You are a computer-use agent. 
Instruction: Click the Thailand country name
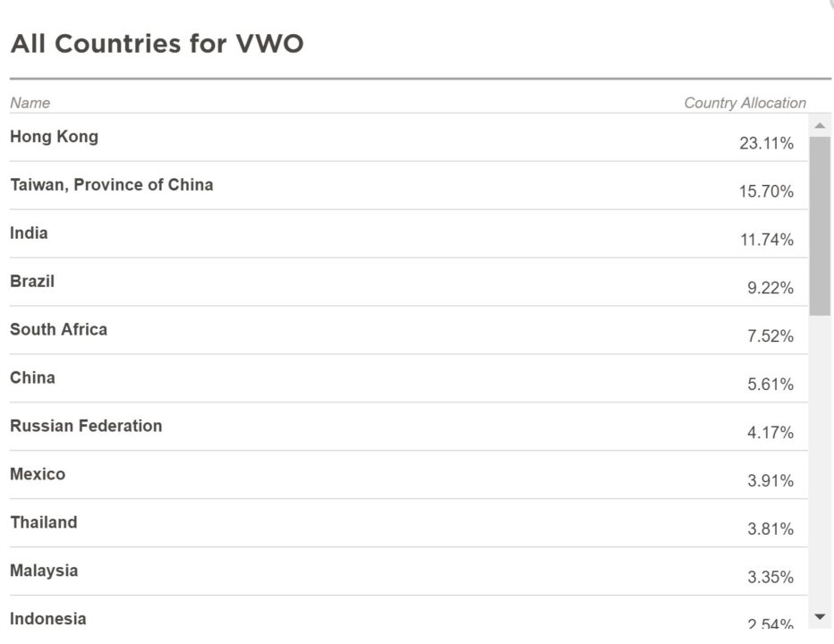tap(44, 523)
